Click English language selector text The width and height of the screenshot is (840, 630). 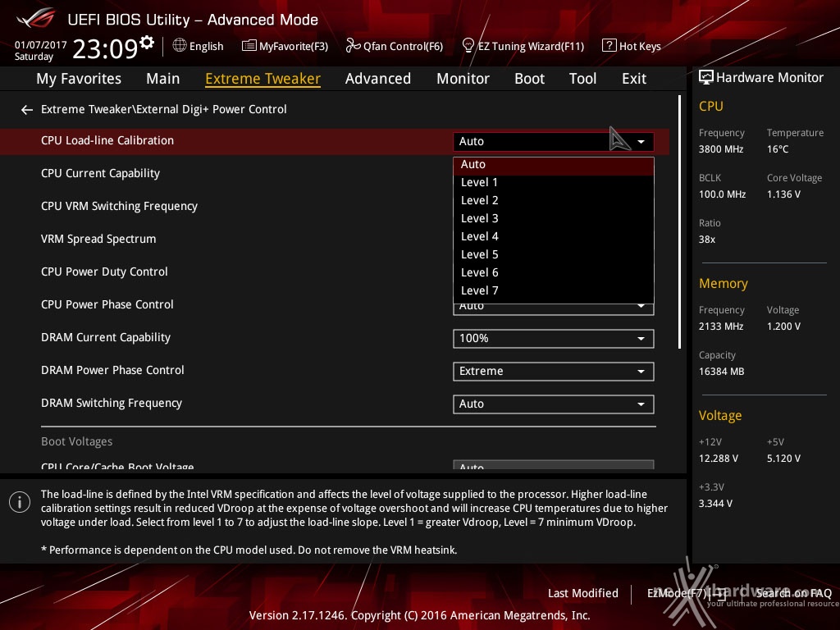click(x=206, y=46)
